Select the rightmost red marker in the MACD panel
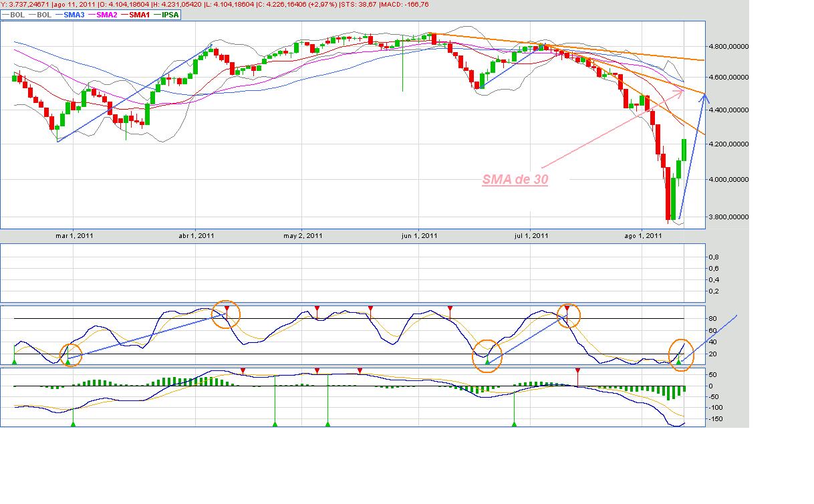The width and height of the screenshot is (814, 504). point(577,370)
